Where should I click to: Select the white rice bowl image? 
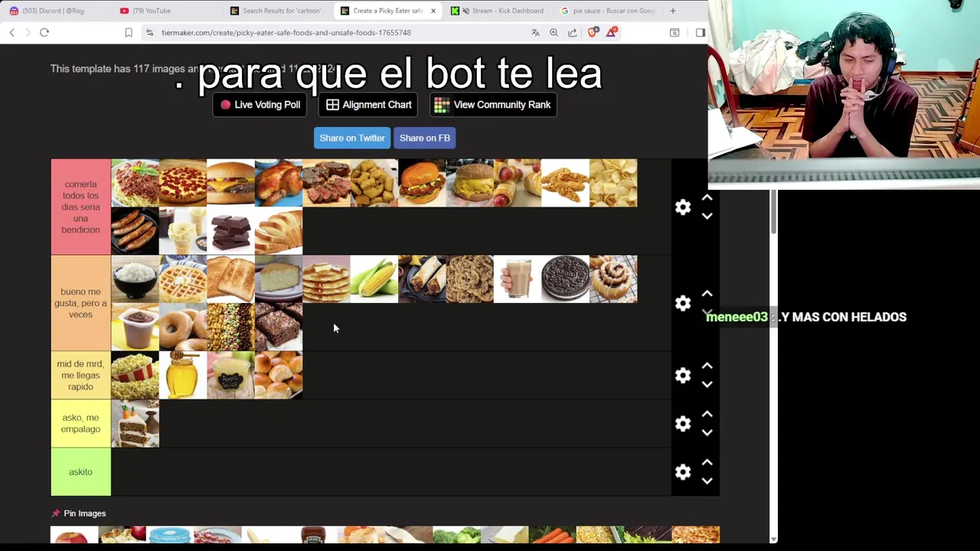click(x=135, y=279)
